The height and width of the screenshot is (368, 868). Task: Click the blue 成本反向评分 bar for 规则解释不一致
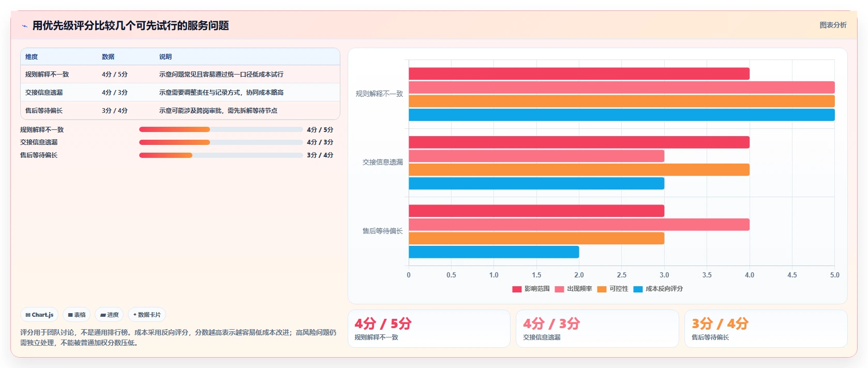[x=622, y=115]
